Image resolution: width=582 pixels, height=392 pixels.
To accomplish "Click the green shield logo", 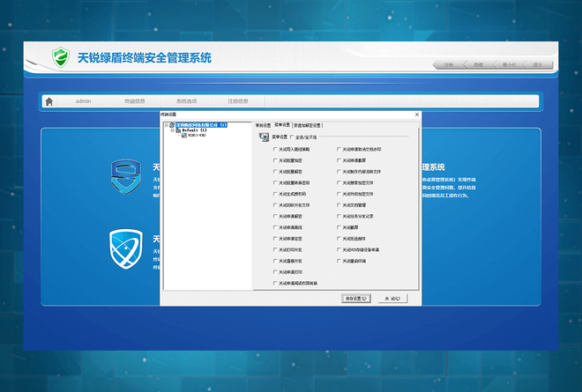I will point(60,58).
